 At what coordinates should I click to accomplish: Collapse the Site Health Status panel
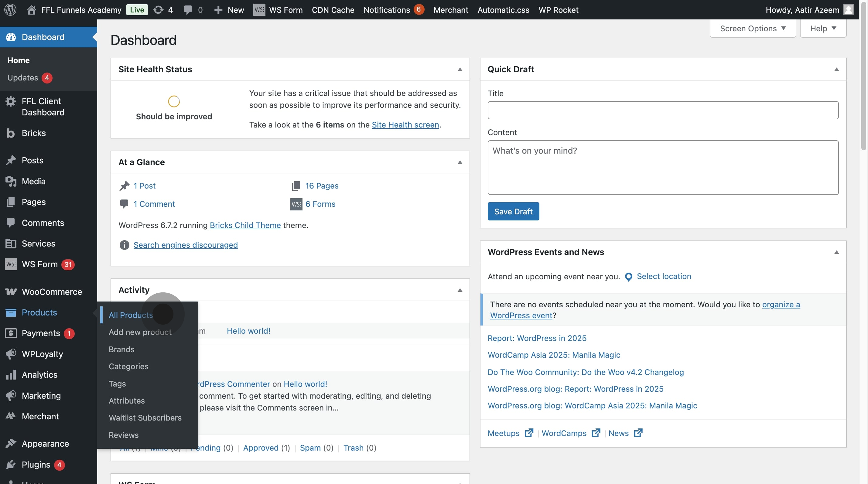coord(460,70)
